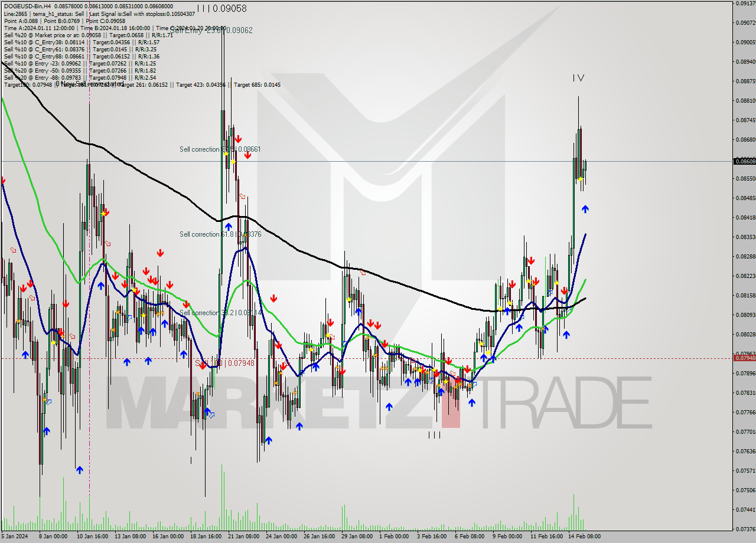Click the '13 Jan 08:00' time axis label
Screen dimensions: 756x543
point(131,537)
